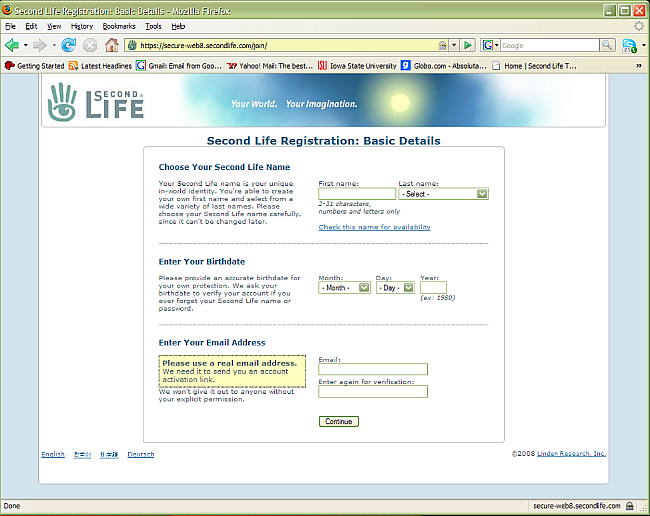Viewport: 650px width, 516px height.
Task: Click the green Go arrow button
Action: 468,45
